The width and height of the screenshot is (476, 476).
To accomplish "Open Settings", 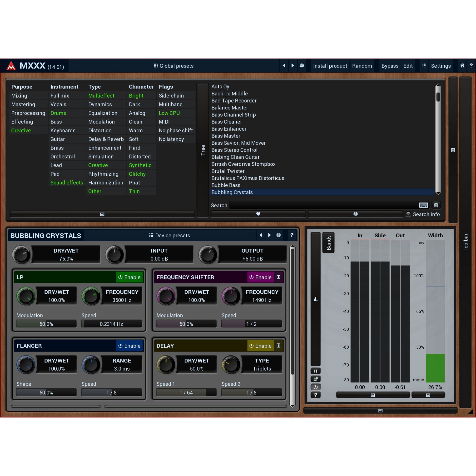I will (441, 66).
